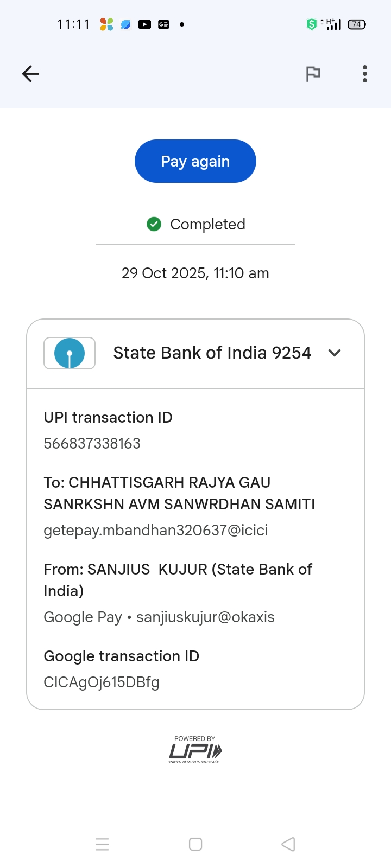Collapse the State Bank of India chevron

point(335,353)
